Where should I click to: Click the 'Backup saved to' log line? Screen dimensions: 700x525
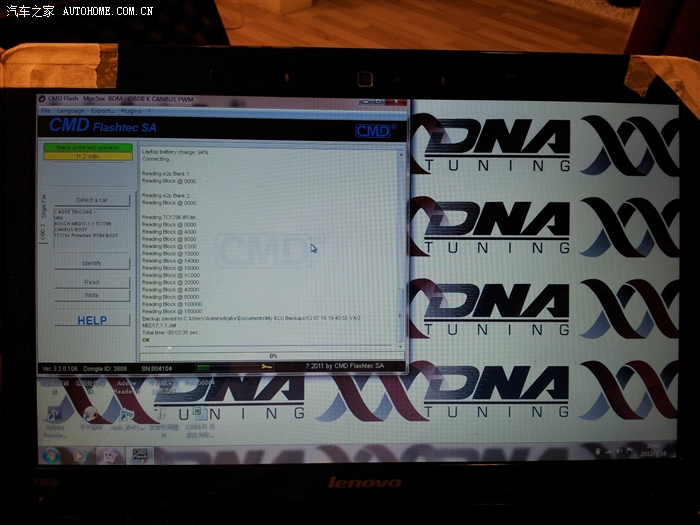pyautogui.click(x=251, y=321)
